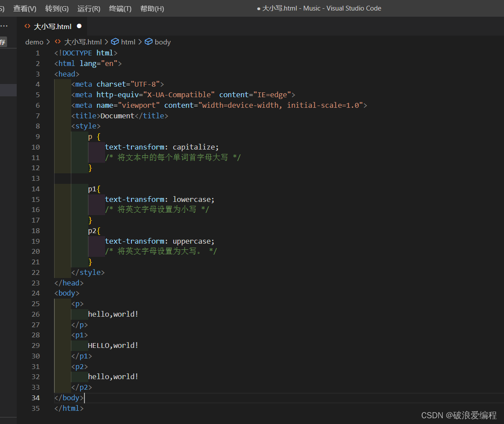Click the "X-UA-Compatible" string
Image resolution: width=504 pixels, height=424 pixels.
pos(179,95)
